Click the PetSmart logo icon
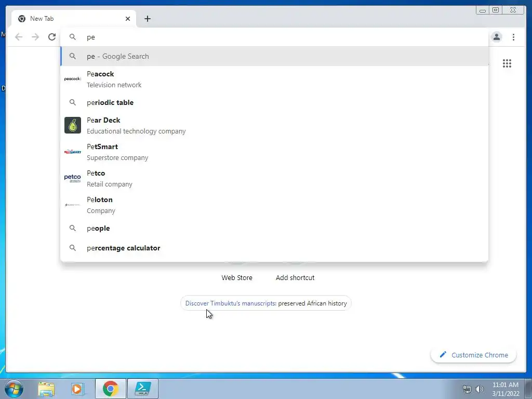This screenshot has height=399, width=532. pyautogui.click(x=73, y=152)
